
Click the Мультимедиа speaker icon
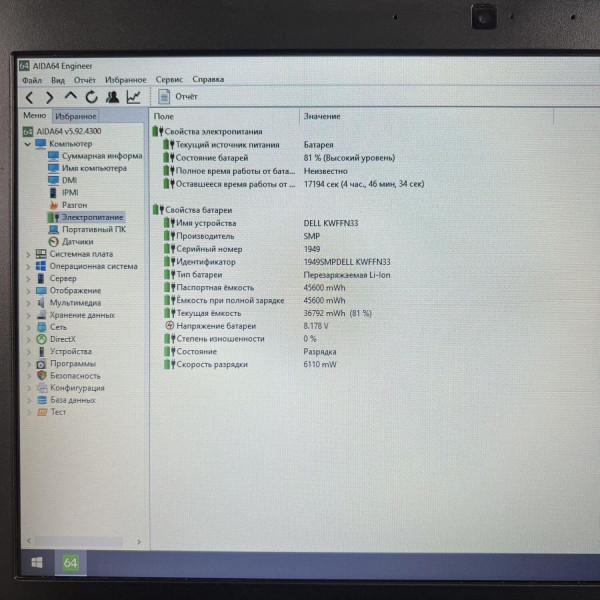41,303
